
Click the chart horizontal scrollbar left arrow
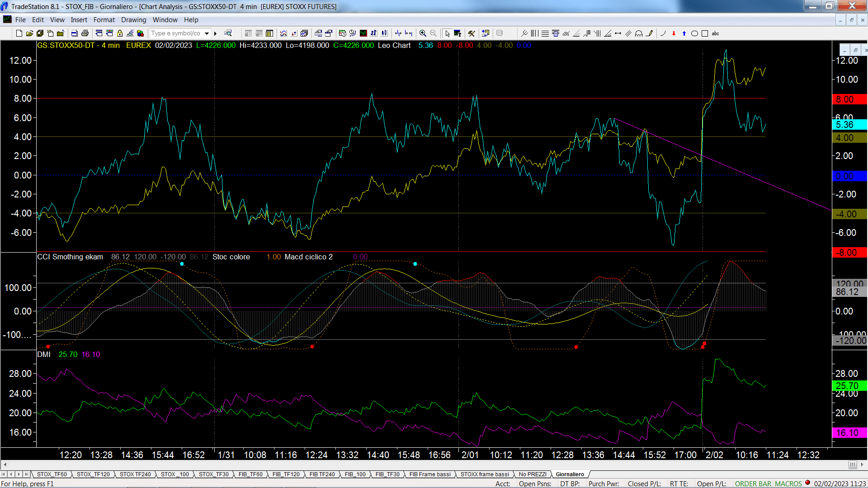tap(5, 465)
